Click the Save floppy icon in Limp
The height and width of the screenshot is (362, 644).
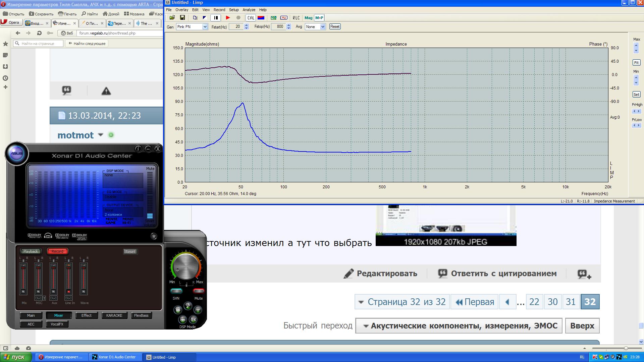coord(182,18)
